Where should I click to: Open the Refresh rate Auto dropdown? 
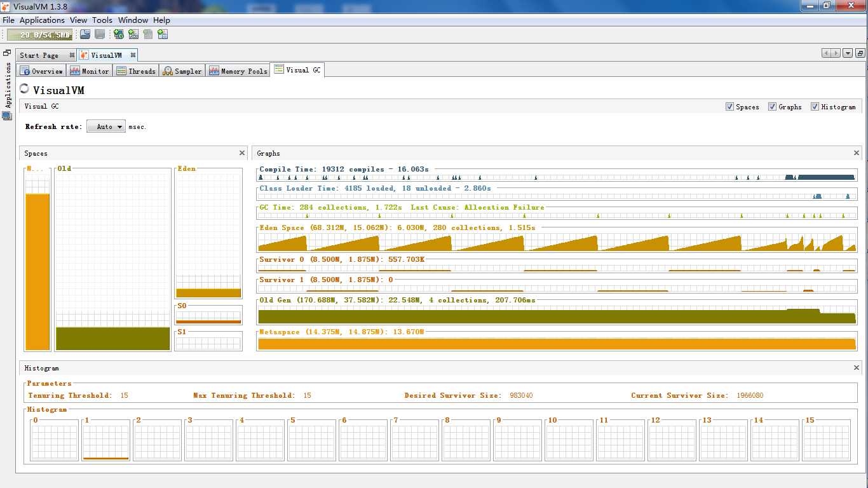(x=106, y=126)
